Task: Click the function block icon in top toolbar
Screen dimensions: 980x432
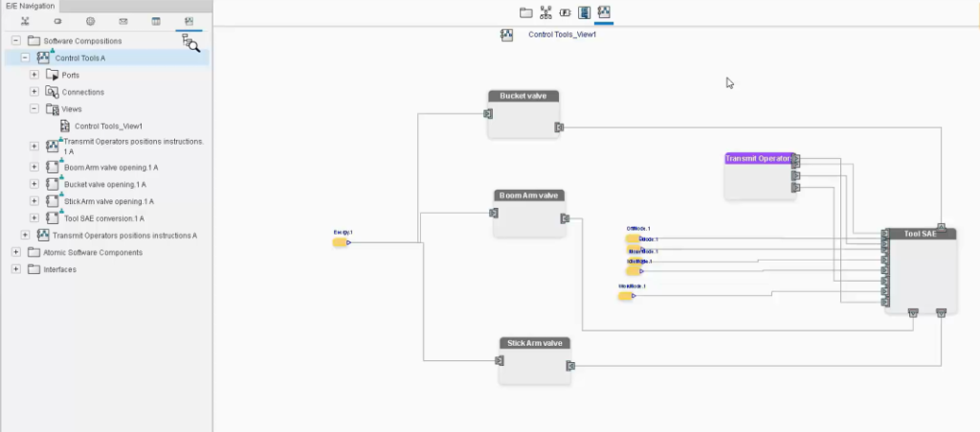Action: (565, 12)
